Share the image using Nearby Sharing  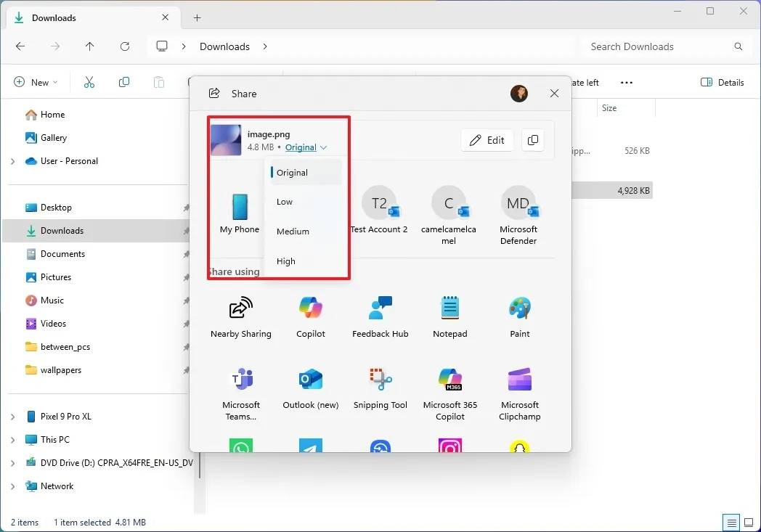click(x=241, y=314)
